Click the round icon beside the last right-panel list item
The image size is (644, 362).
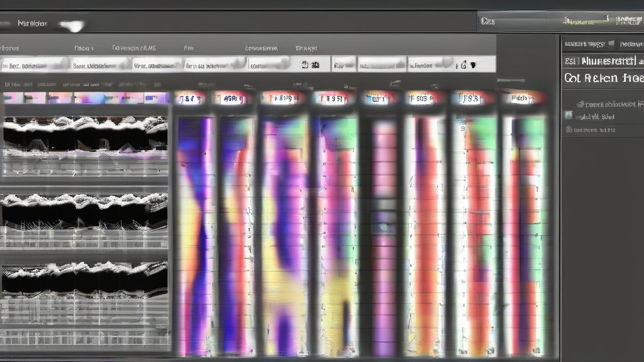pos(569,129)
